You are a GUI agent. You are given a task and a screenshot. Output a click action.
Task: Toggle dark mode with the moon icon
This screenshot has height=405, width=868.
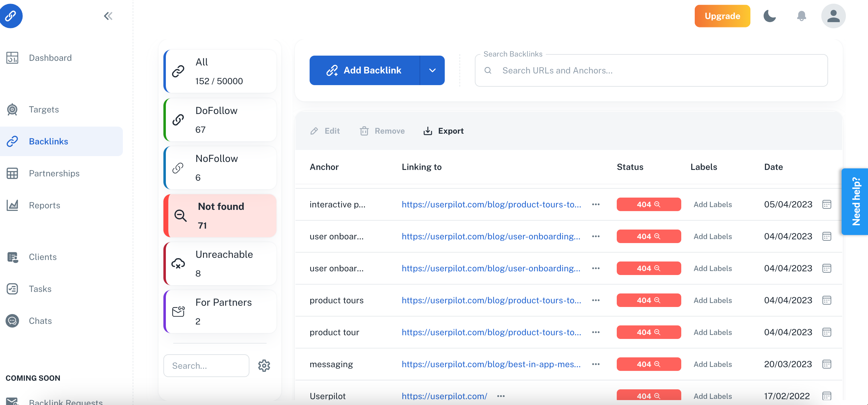[770, 16]
